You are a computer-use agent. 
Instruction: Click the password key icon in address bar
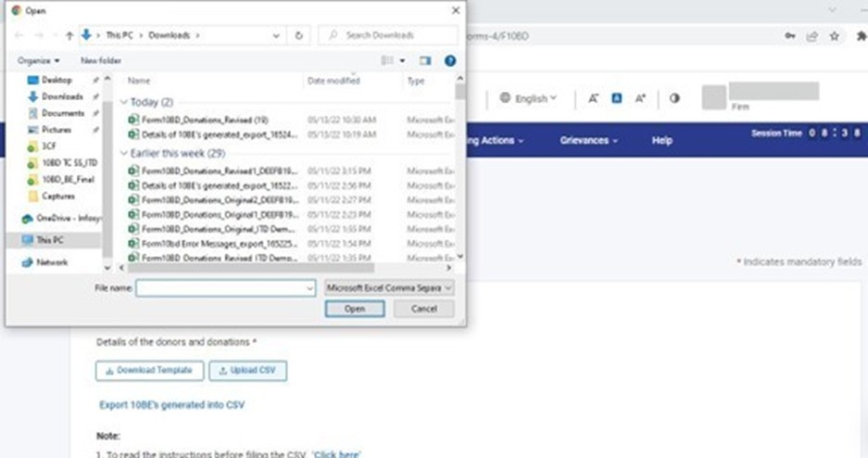(789, 36)
